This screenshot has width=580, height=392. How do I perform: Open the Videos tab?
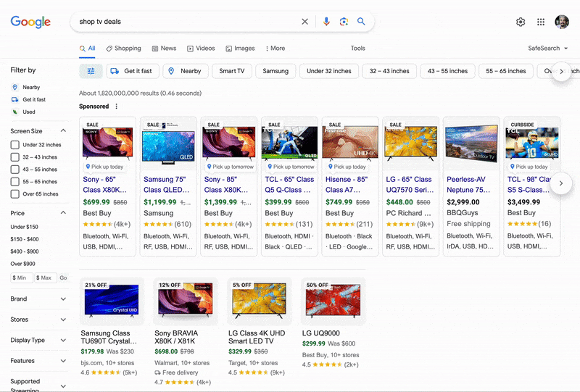click(201, 48)
